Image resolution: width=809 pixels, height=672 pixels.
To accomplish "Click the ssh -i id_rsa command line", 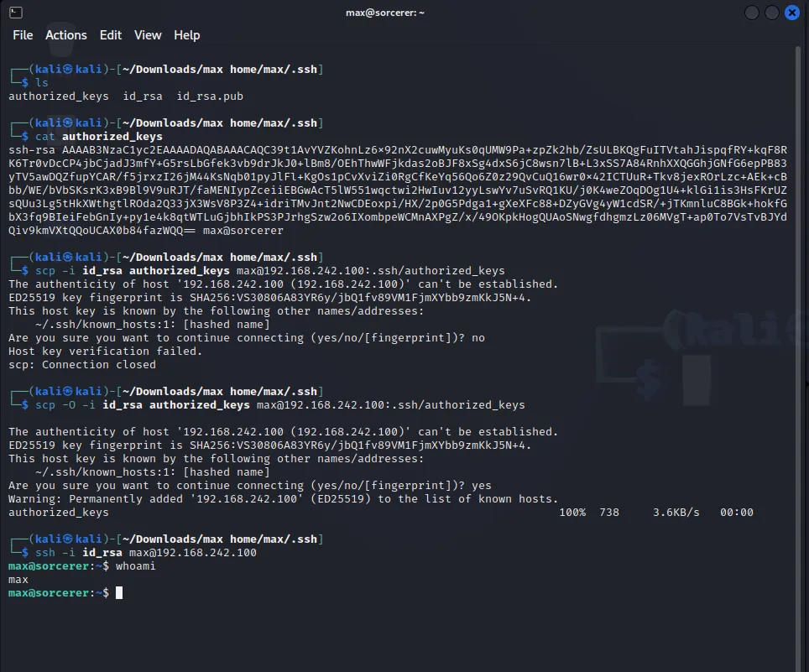I will pyautogui.click(x=148, y=552).
